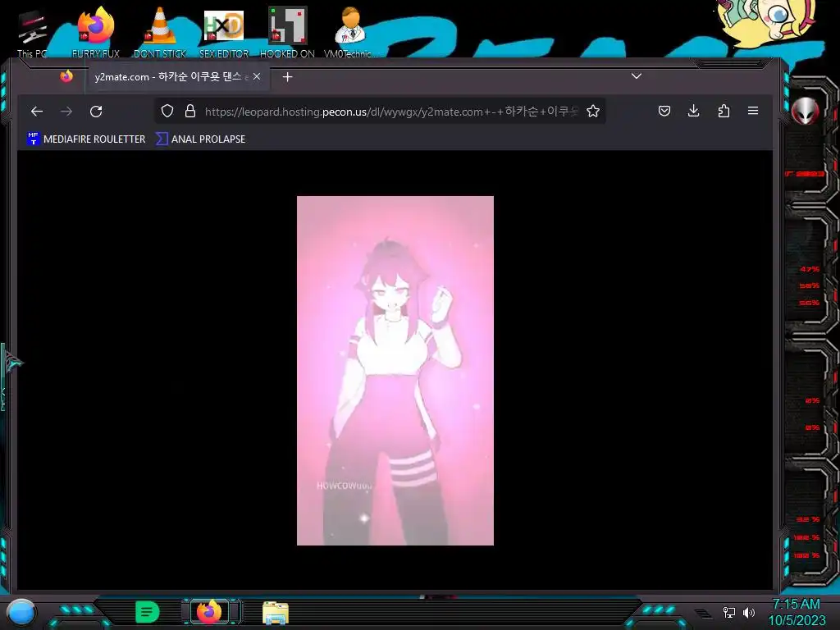The image size is (840, 630).
Task: Open the VM0Technic desktop shortcut
Action: (351, 33)
